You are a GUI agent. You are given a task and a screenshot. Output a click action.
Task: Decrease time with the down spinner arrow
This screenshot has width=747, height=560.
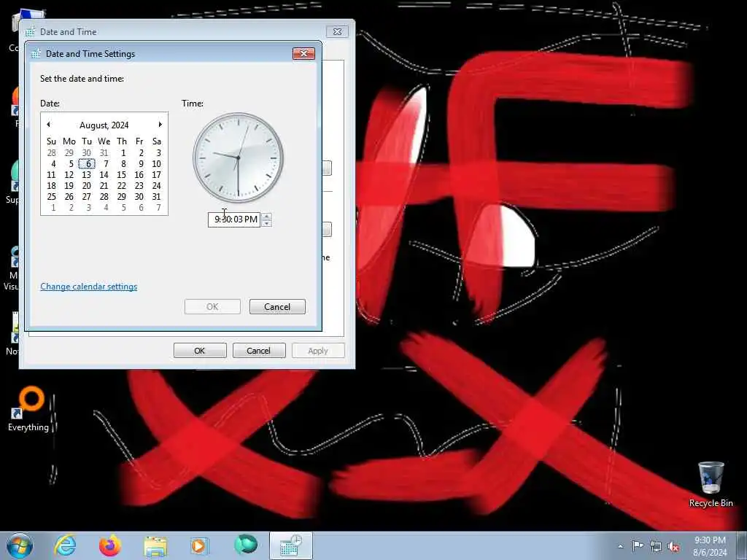(267, 223)
